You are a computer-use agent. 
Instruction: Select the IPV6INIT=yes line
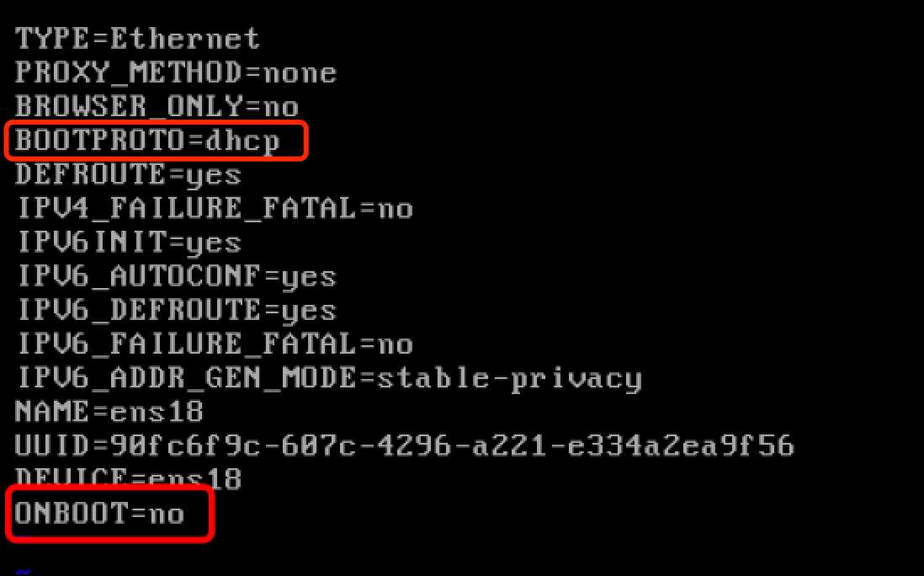point(129,243)
